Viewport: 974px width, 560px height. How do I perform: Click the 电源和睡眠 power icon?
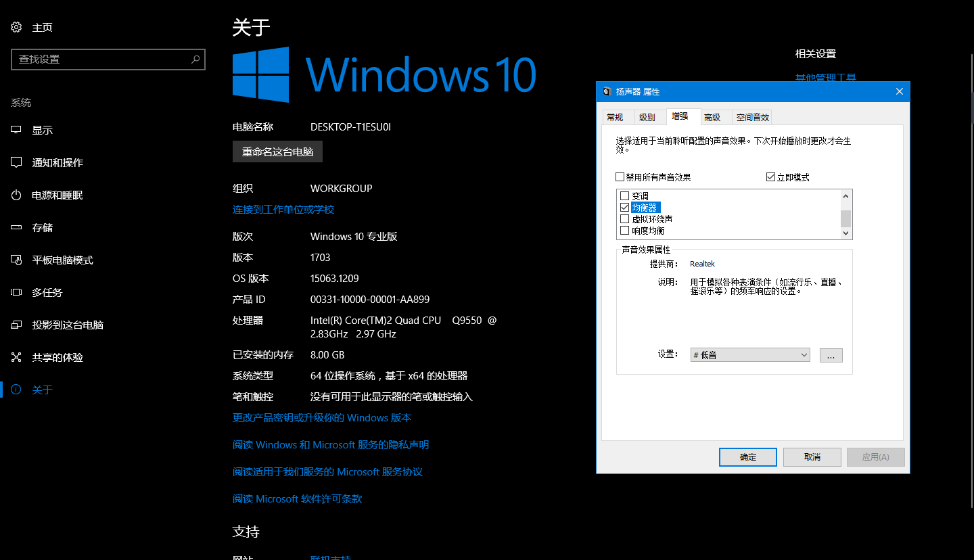coord(16,195)
